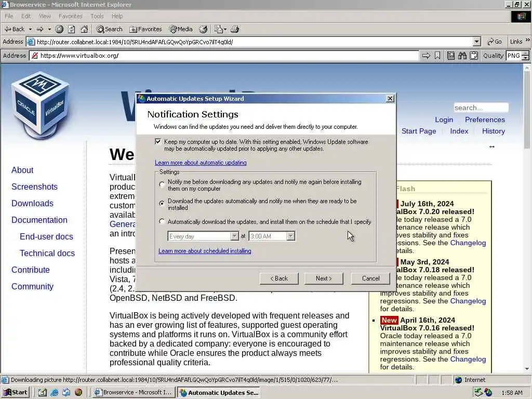Click the Back button in the wizard
Image resolution: width=532 pixels, height=399 pixels.
tap(279, 278)
